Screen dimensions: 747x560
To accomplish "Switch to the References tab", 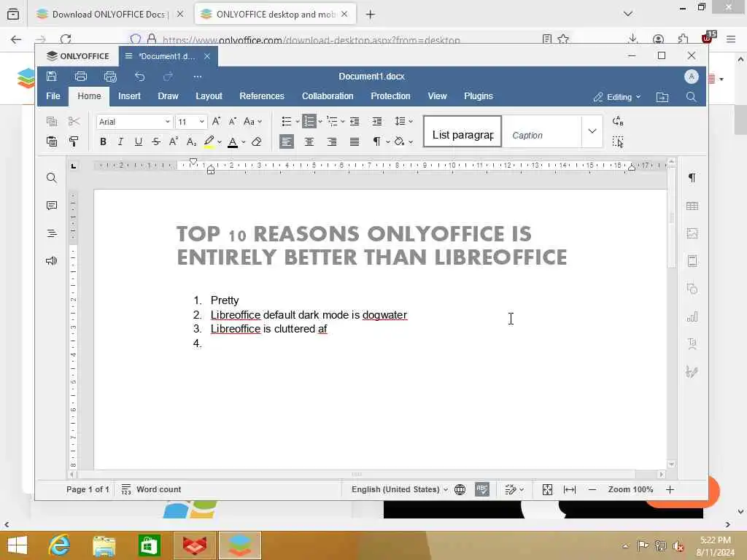I will pyautogui.click(x=262, y=96).
